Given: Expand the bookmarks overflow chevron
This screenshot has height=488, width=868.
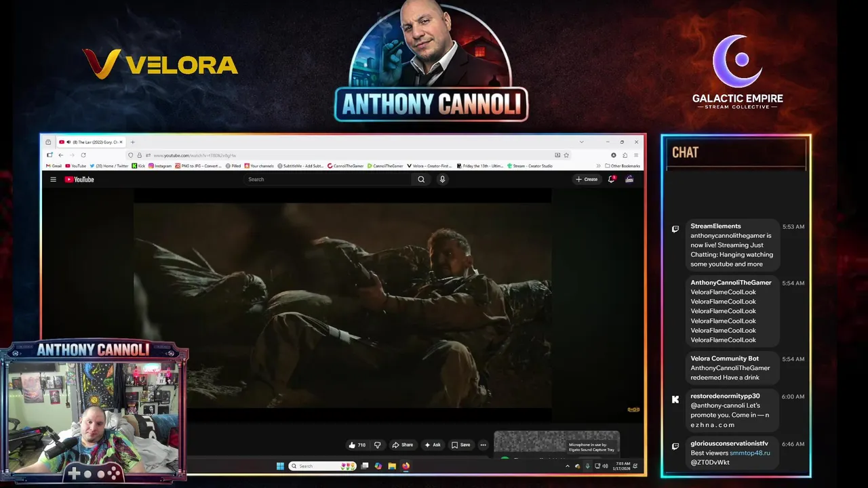Looking at the screenshot, I should pyautogui.click(x=598, y=166).
